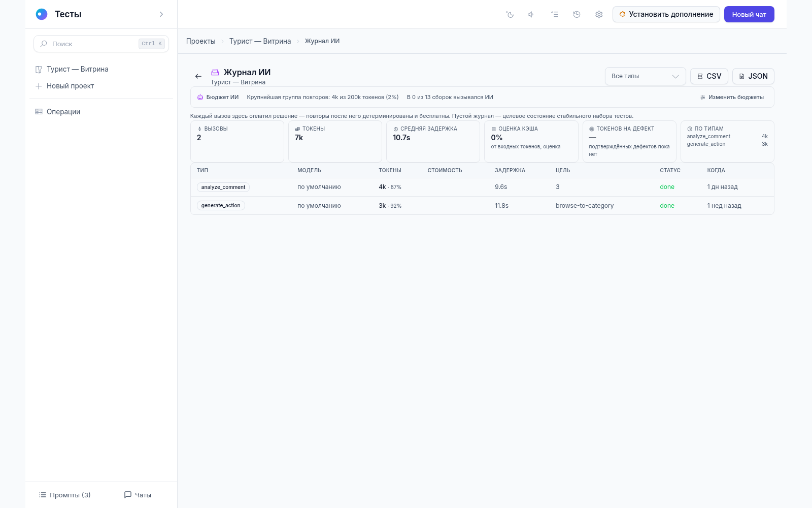Click the Тесты app logo

tap(42, 14)
